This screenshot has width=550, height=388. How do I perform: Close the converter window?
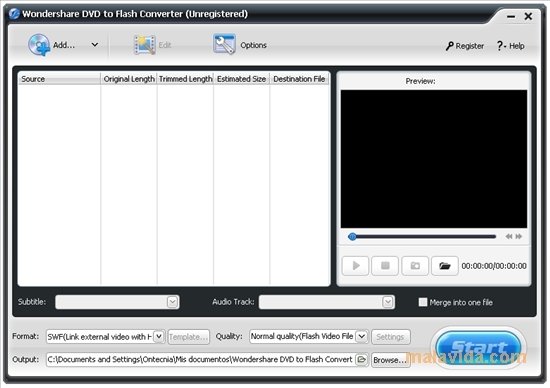[528, 16]
